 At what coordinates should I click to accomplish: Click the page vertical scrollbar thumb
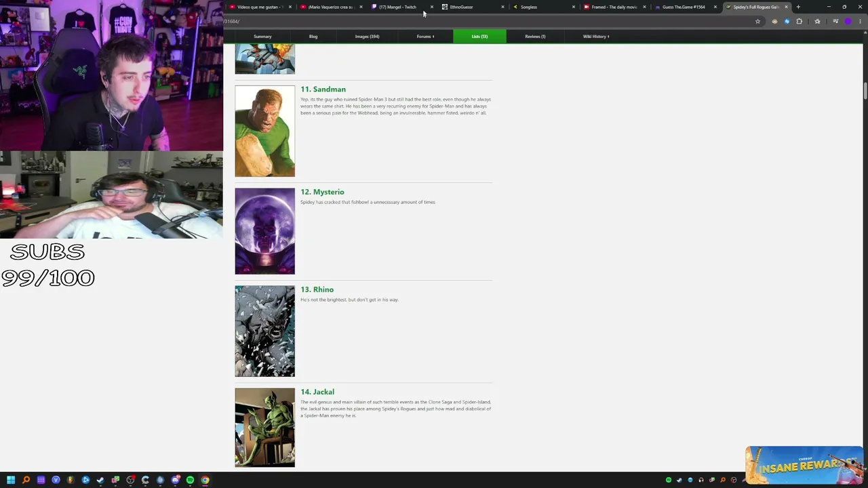(x=865, y=91)
